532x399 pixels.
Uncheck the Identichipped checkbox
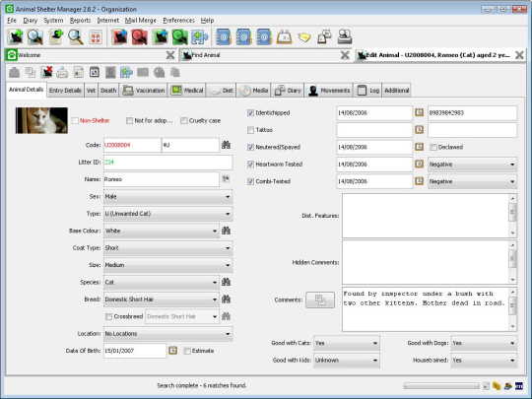tap(250, 112)
